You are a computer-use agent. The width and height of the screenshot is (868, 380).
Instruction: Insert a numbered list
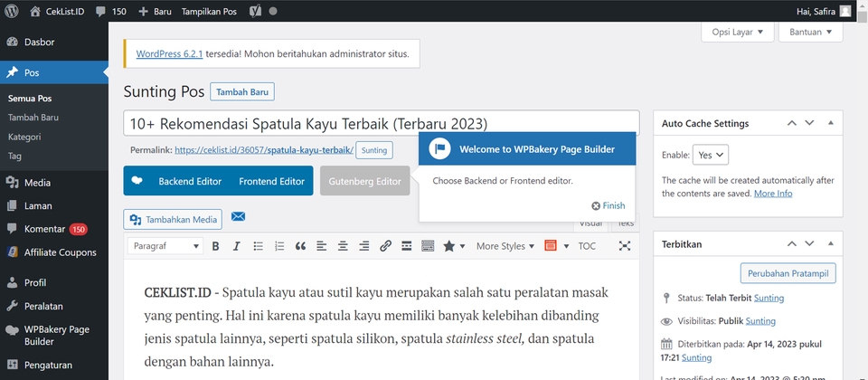[x=279, y=246]
